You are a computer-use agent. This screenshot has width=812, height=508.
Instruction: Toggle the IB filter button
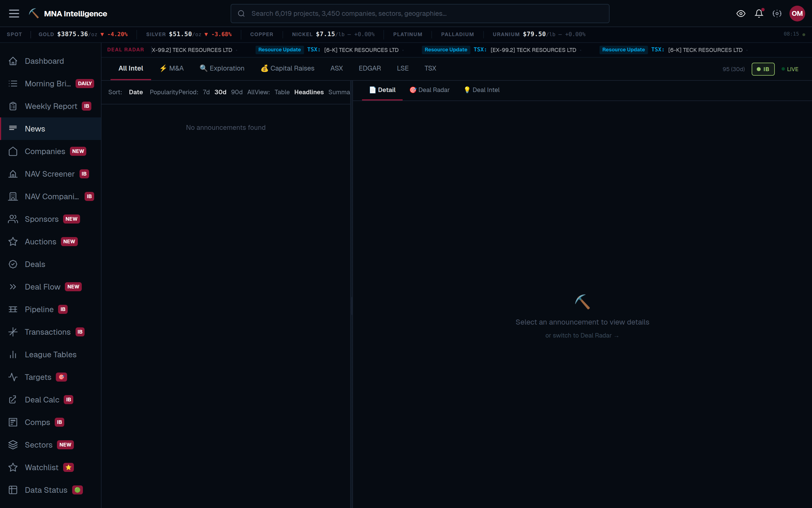pos(763,69)
